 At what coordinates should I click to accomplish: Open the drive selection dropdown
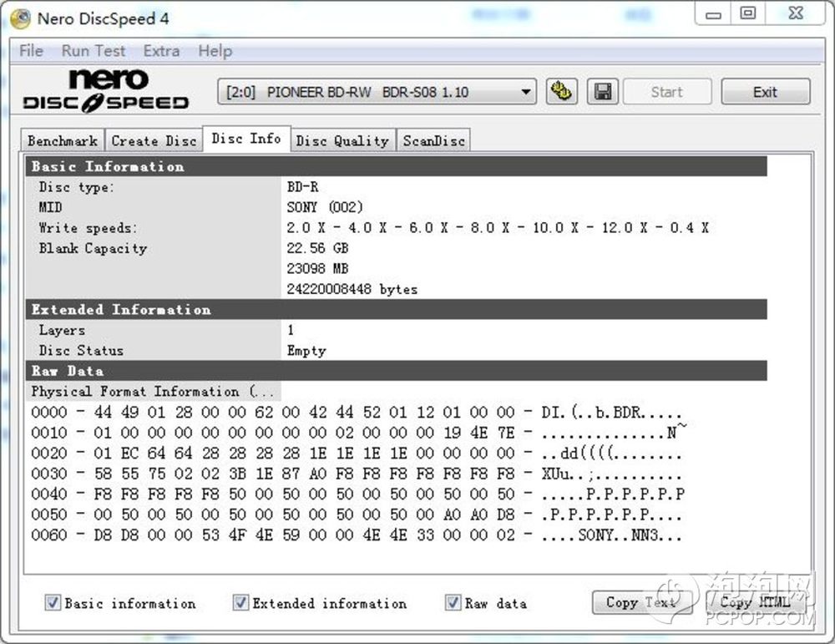tap(377, 92)
